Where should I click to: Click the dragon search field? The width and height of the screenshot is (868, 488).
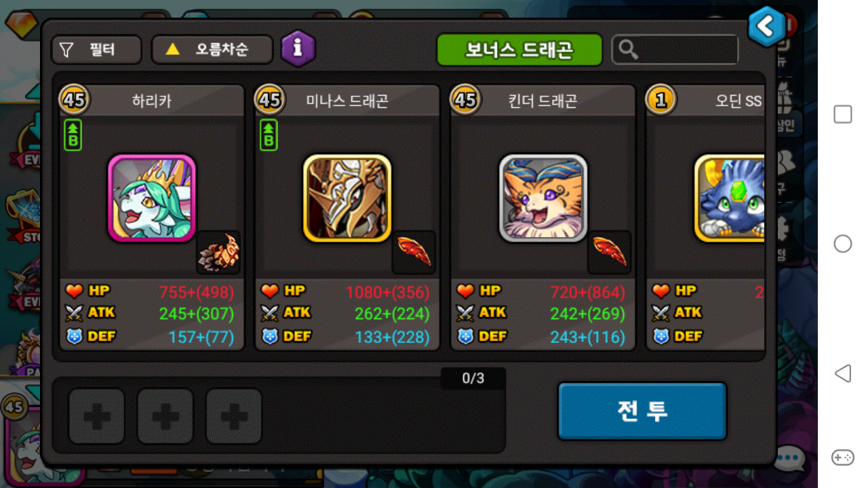click(675, 49)
